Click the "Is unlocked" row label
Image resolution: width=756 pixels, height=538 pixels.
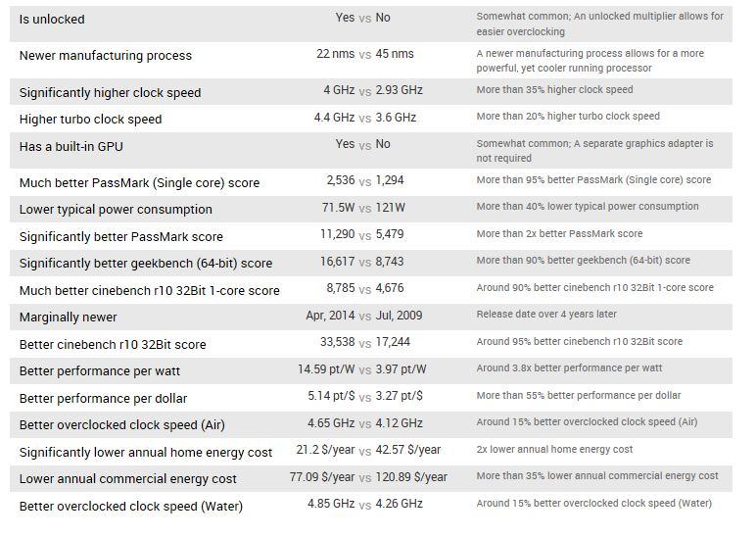[x=52, y=19]
